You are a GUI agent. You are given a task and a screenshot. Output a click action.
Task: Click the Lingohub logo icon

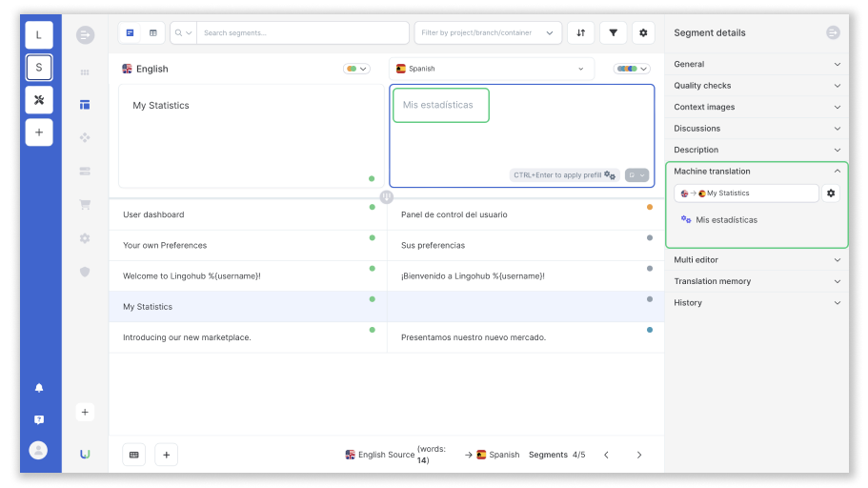pyautogui.click(x=85, y=455)
